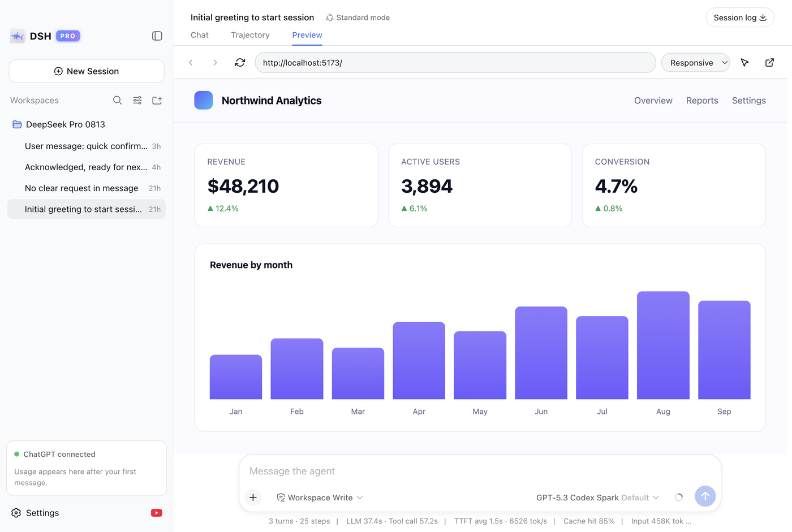Click the Aug bar in revenue chart
The image size is (792, 532).
pyautogui.click(x=663, y=345)
